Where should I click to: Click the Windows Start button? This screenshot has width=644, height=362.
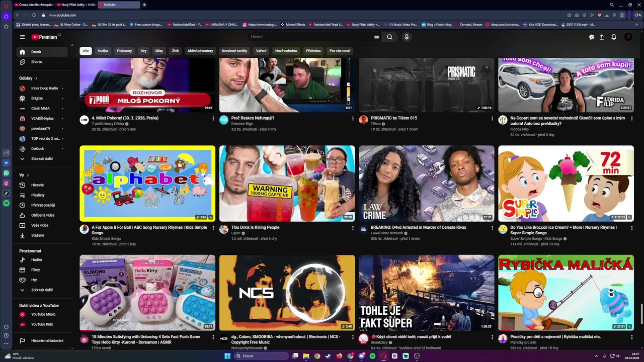pyautogui.click(x=227, y=356)
